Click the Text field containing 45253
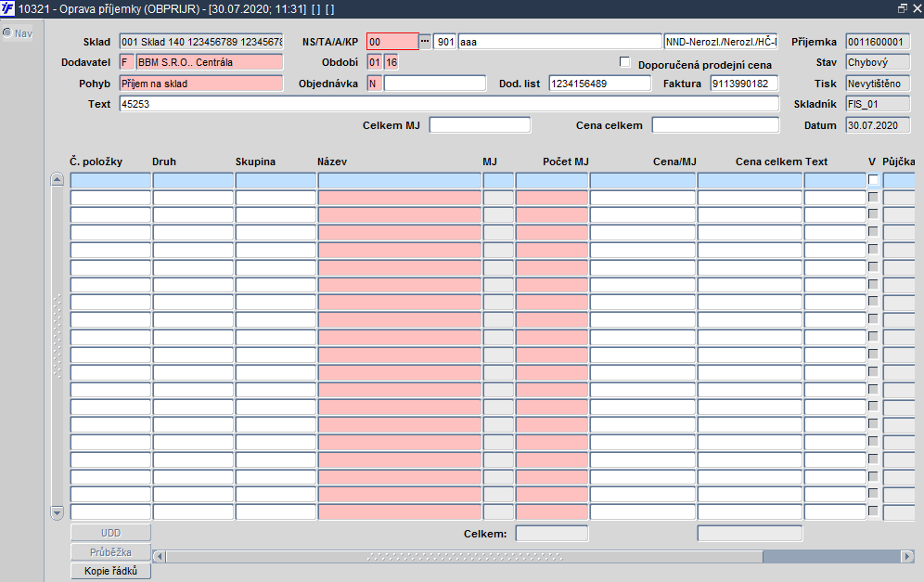This screenshot has height=582, width=924. 449,104
